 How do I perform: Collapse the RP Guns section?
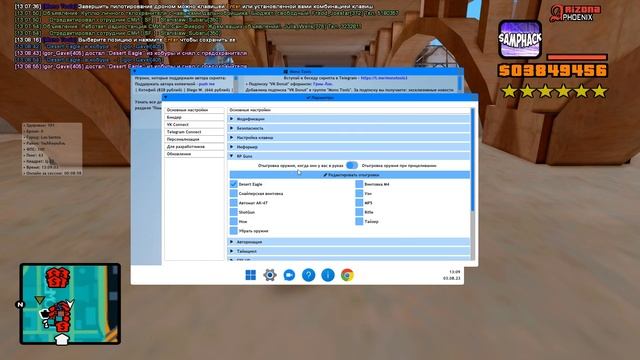[x=349, y=156]
